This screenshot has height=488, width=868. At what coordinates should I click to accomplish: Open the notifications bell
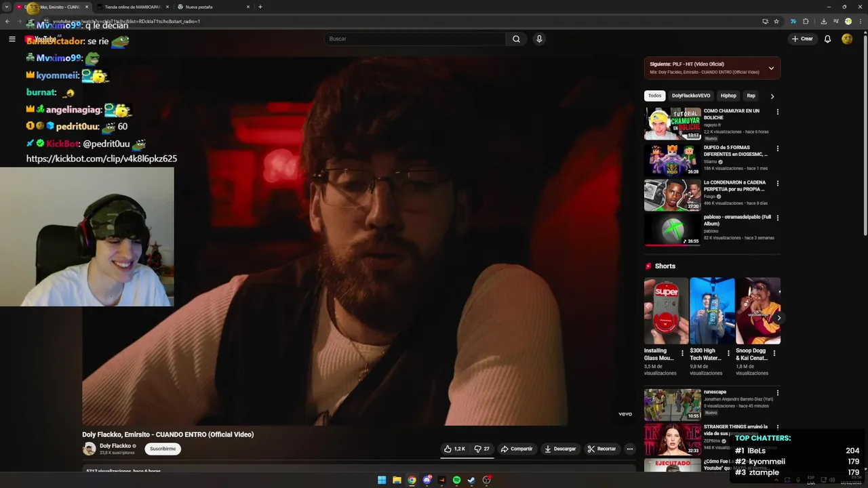tap(827, 39)
